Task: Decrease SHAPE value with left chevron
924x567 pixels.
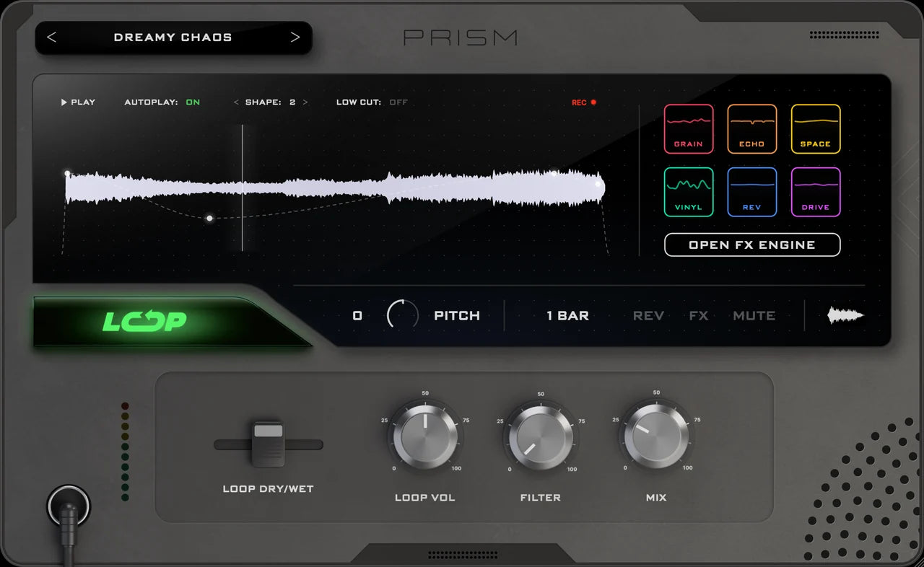Action: point(236,102)
